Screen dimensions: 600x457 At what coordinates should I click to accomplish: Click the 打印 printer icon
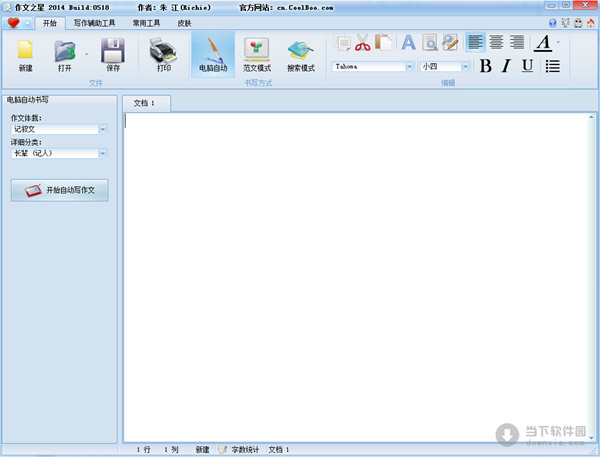tap(163, 51)
